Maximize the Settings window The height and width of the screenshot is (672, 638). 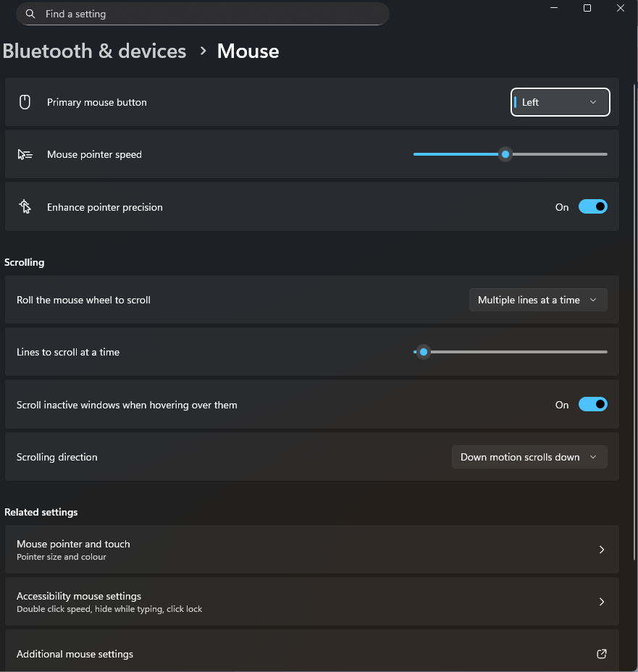(587, 8)
